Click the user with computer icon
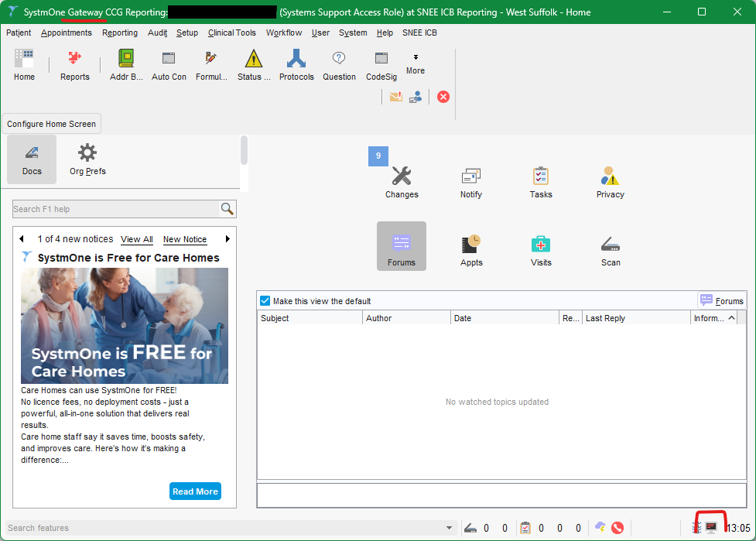Viewport: 756px width, 541px height. point(416,97)
